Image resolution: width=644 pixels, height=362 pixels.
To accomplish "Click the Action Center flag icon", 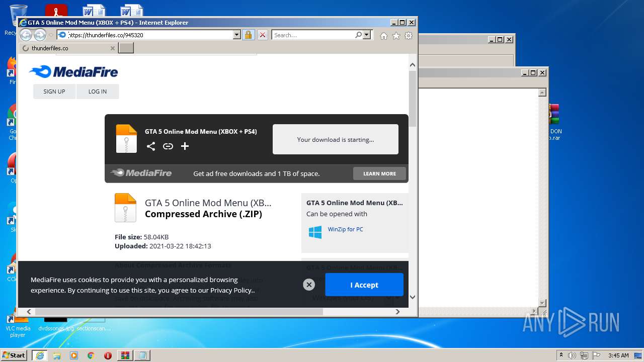I will tap(596, 355).
